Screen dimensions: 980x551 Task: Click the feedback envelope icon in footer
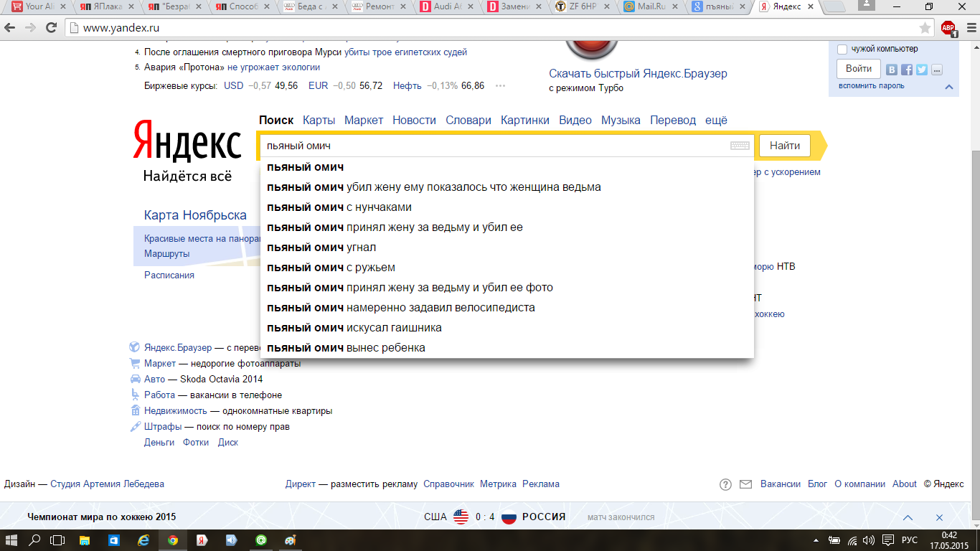745,484
